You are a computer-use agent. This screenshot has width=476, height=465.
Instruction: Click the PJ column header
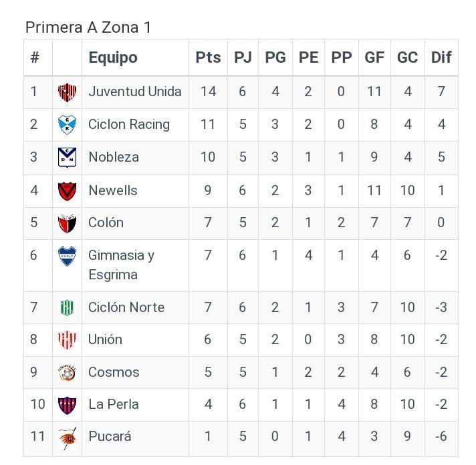point(243,57)
